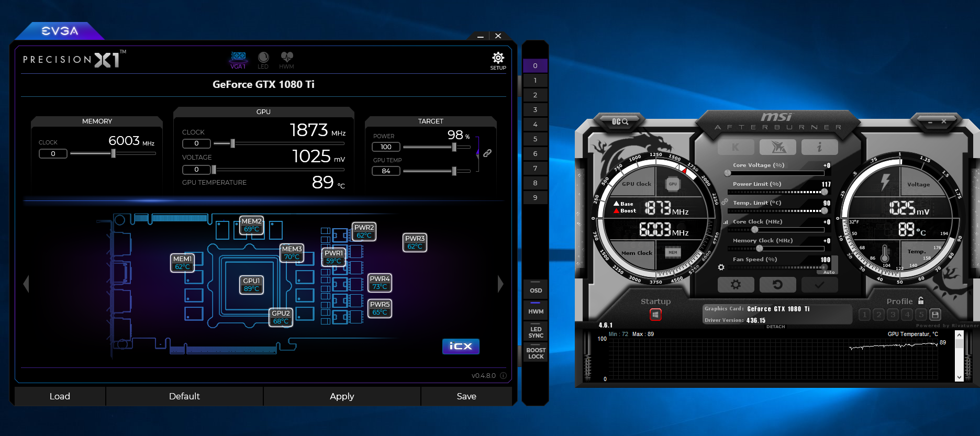Select Precision X1 profile 9
The width and height of the screenshot is (980, 436).
535,198
